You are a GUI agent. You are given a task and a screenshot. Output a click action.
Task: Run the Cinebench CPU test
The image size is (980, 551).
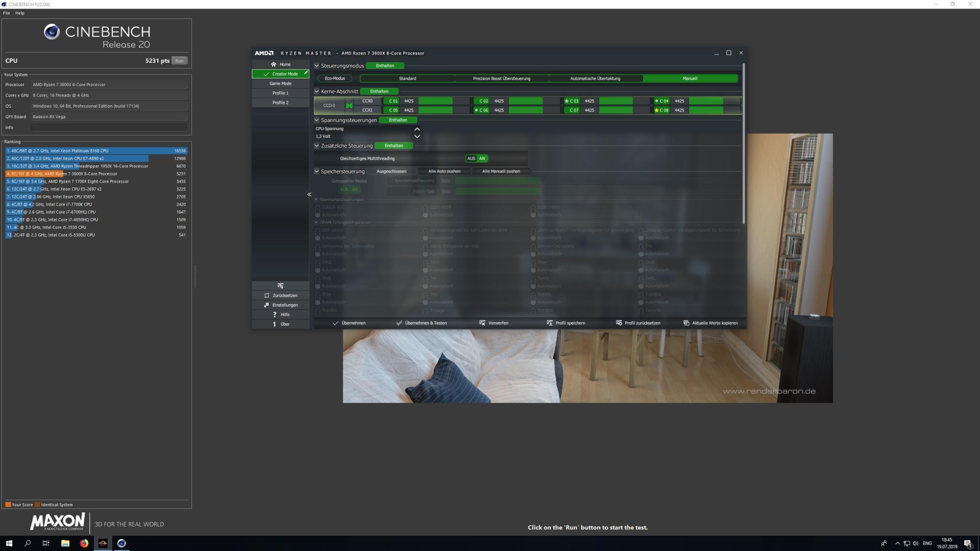tap(179, 61)
